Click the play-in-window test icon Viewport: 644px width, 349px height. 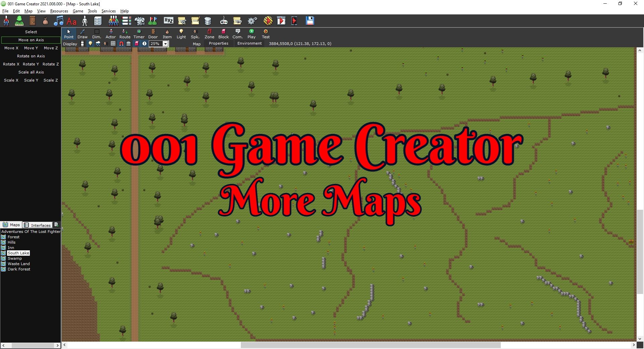pos(281,21)
